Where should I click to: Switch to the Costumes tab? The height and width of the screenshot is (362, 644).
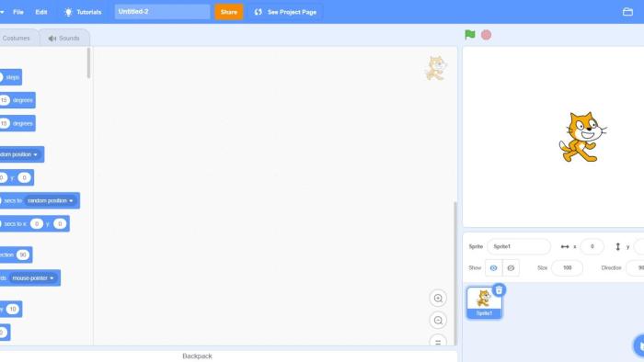tap(17, 38)
